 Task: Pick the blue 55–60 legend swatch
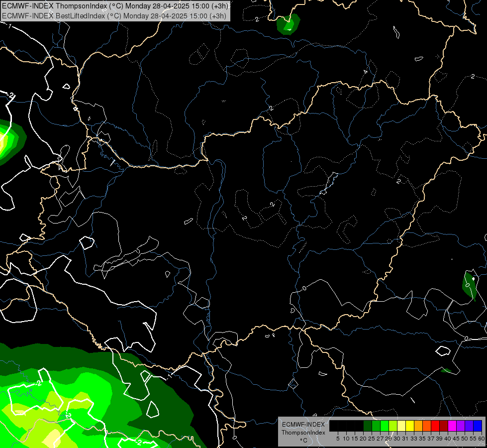[x=478, y=426]
